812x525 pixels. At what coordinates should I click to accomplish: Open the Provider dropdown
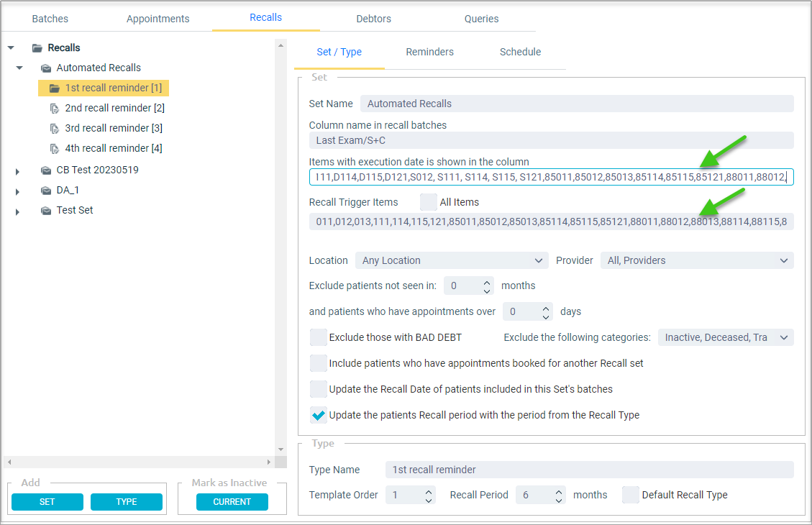click(x=696, y=260)
